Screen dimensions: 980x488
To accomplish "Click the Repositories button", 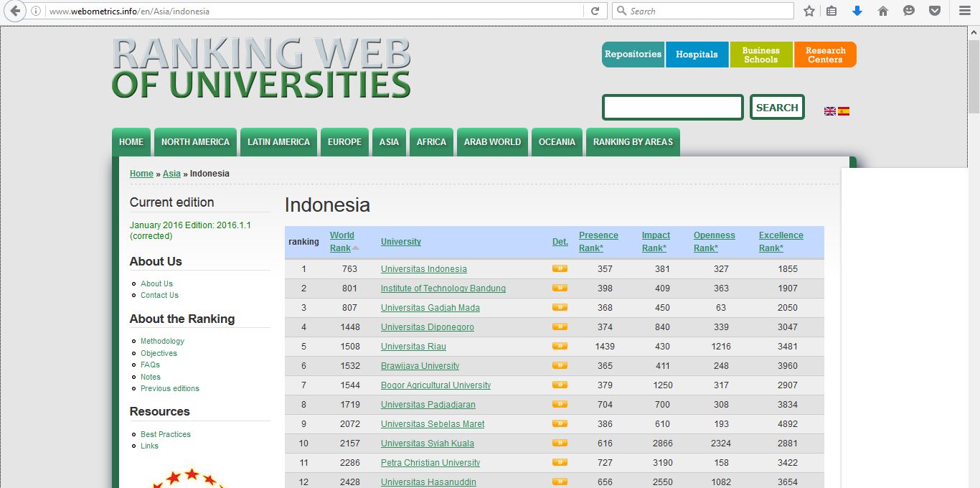I will pos(633,55).
